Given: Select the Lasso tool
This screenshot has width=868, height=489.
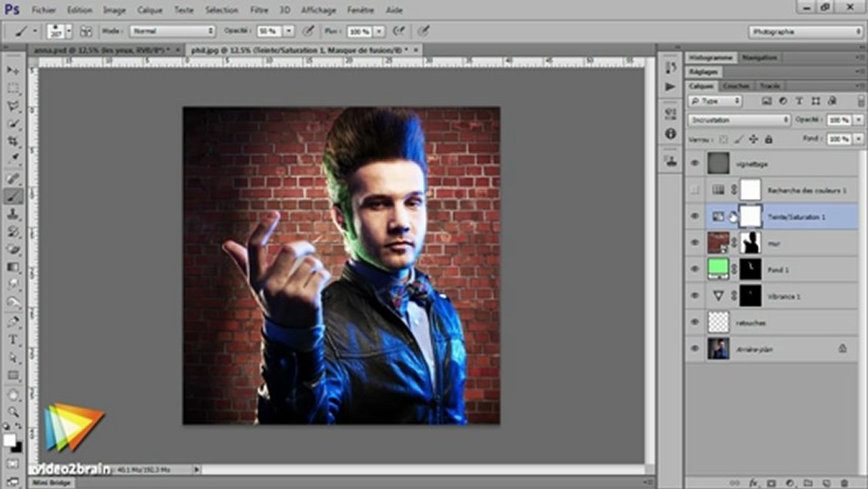Looking at the screenshot, I should 14,107.
